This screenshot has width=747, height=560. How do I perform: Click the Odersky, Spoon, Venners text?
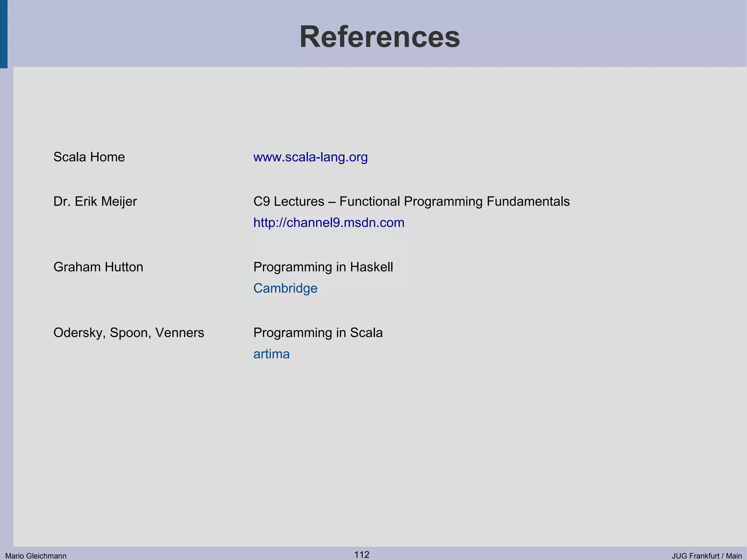coord(128,333)
